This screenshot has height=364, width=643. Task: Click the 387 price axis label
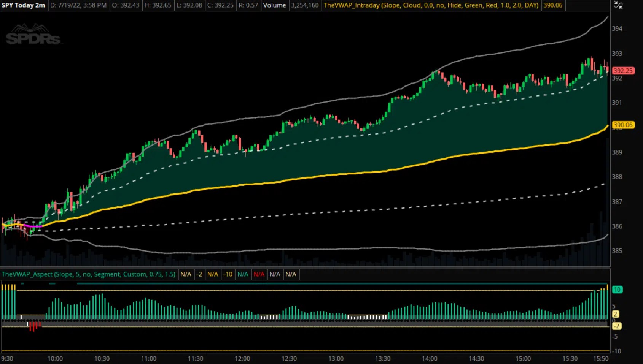617,202
